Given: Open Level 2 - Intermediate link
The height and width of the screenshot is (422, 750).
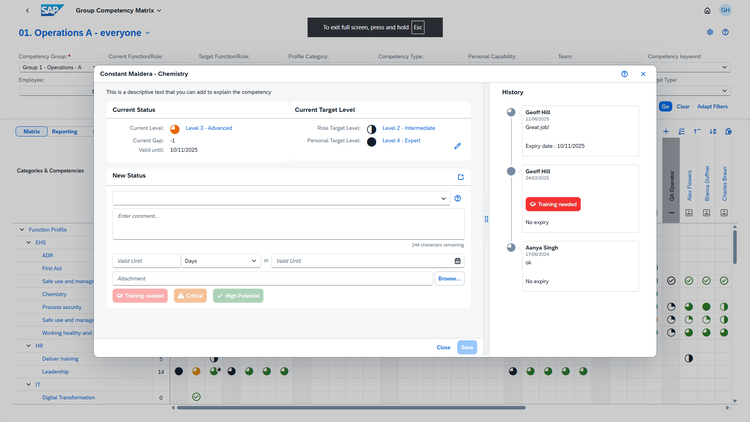Looking at the screenshot, I should (x=408, y=128).
